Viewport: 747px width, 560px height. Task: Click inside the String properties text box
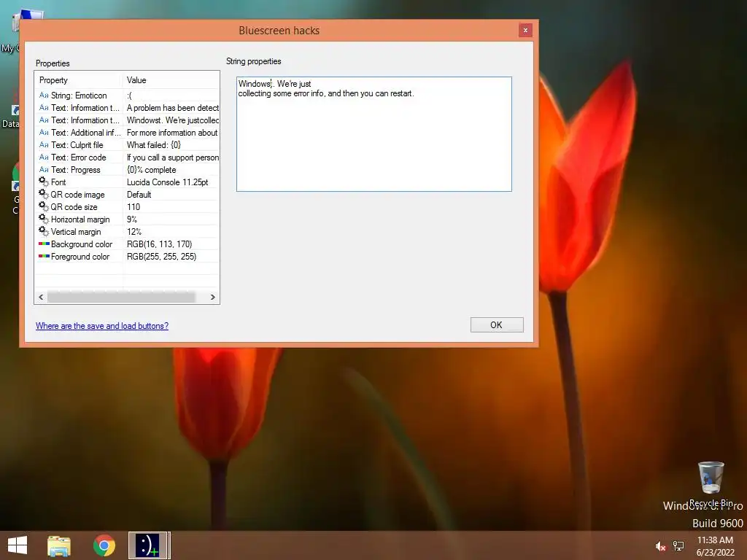click(374, 134)
